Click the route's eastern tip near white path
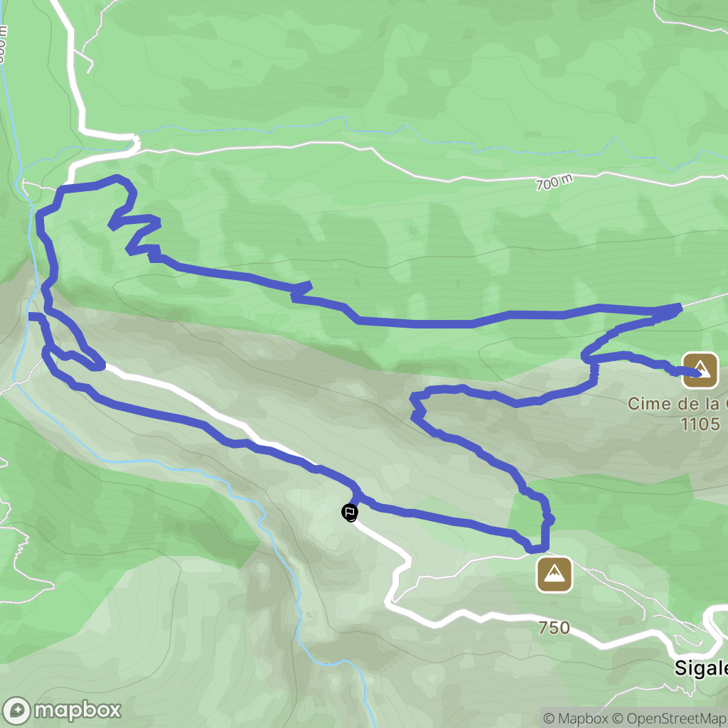The image size is (728, 728). (679, 307)
